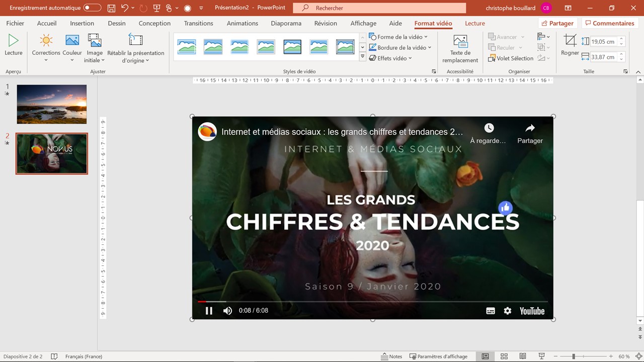Switch to Slide Sorter view

coord(504,356)
